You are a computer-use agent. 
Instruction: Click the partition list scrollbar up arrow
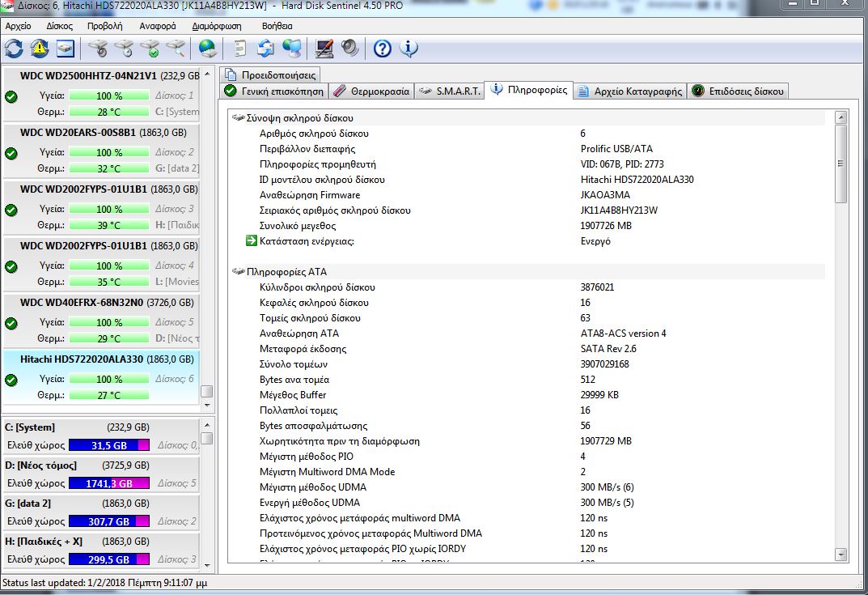tap(207, 425)
